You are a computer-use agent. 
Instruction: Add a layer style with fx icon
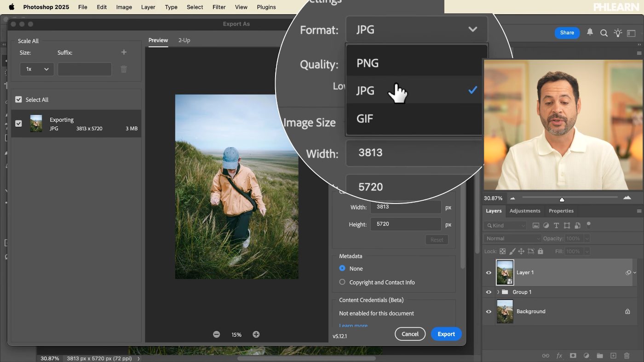tap(560, 356)
